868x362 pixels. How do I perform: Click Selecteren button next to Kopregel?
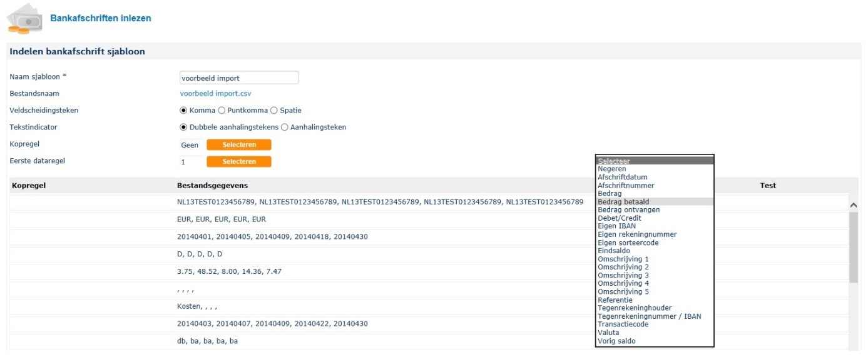click(239, 145)
